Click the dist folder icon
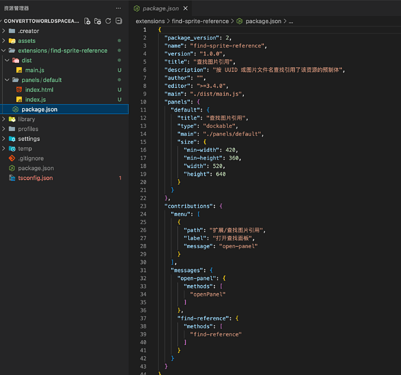 tap(15, 60)
